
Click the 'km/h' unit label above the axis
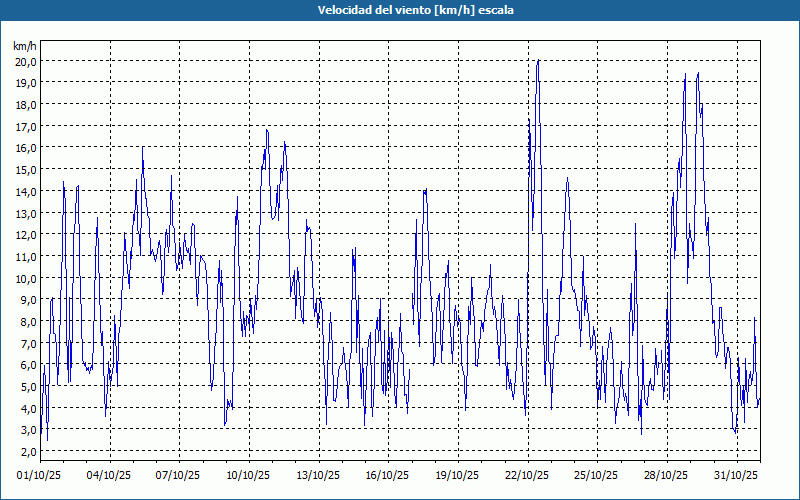point(25,46)
